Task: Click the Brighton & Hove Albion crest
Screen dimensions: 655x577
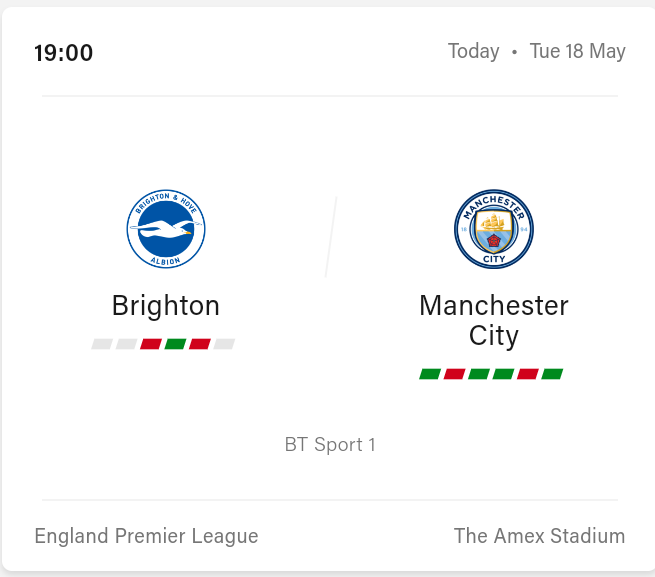Action: tap(166, 228)
